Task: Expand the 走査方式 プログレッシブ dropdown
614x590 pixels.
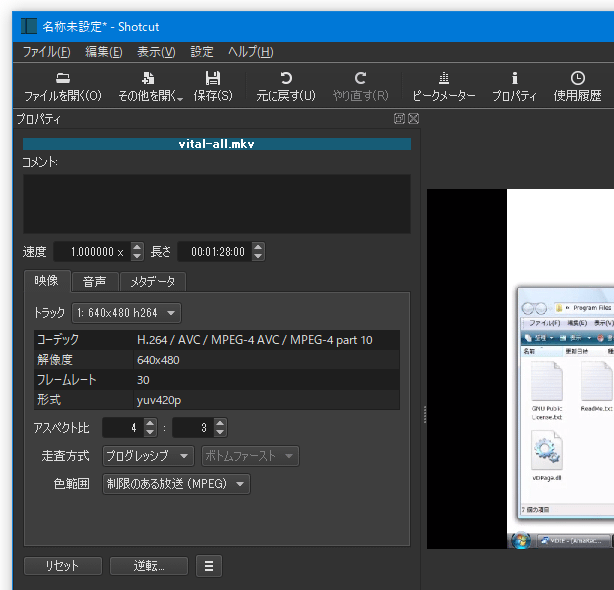Action: [148, 456]
